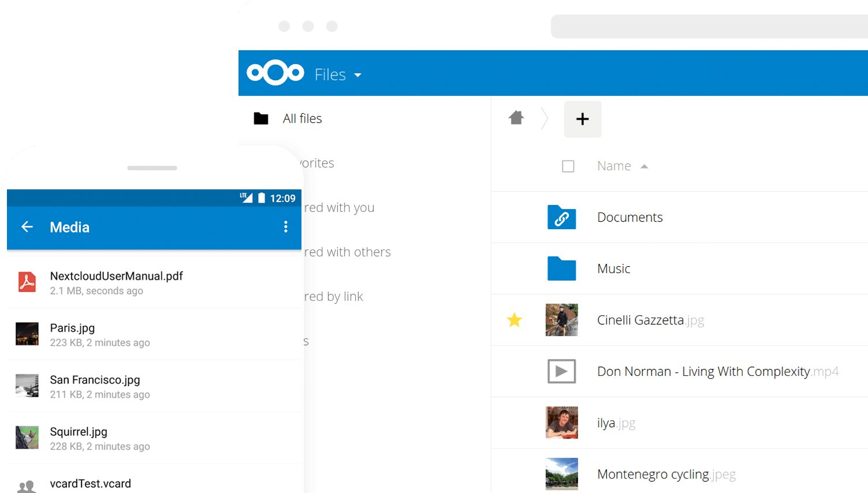This screenshot has width=868, height=493.
Task: Click the plus new file button
Action: coord(582,119)
